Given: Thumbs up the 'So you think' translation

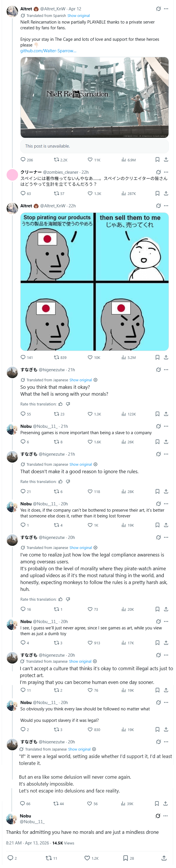Looking at the screenshot, I should tap(60, 404).
